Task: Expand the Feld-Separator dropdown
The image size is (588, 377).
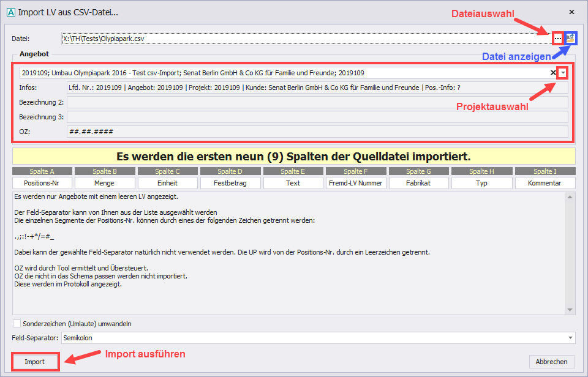Action: click(x=571, y=338)
